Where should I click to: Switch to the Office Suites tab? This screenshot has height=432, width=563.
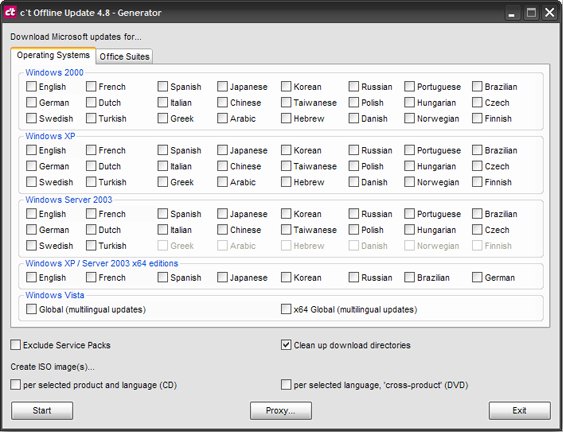(x=124, y=57)
